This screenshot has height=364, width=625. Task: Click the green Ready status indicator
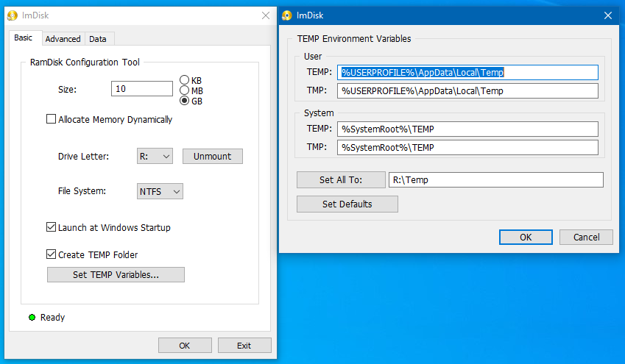pyautogui.click(x=32, y=318)
